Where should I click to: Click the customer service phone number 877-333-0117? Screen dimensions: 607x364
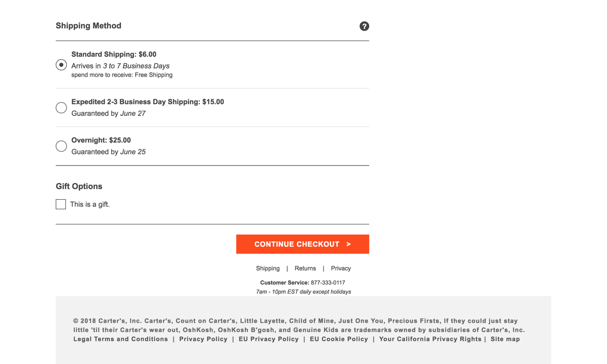click(x=328, y=283)
